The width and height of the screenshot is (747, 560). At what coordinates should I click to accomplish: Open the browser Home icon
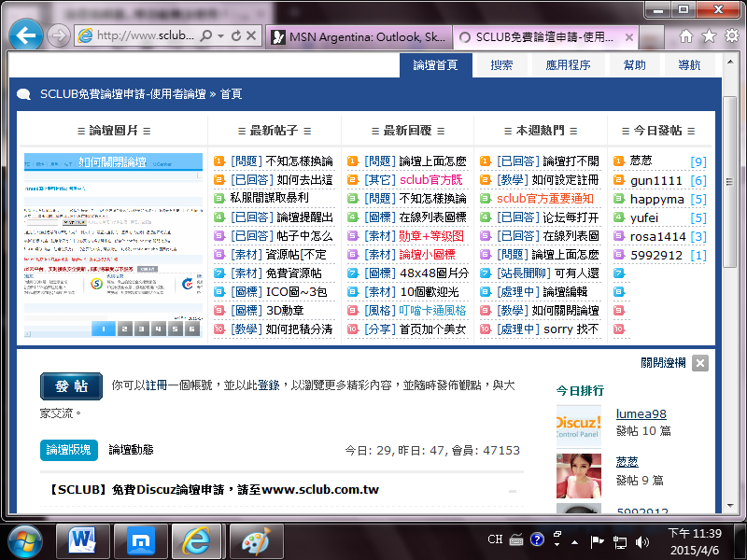point(686,35)
